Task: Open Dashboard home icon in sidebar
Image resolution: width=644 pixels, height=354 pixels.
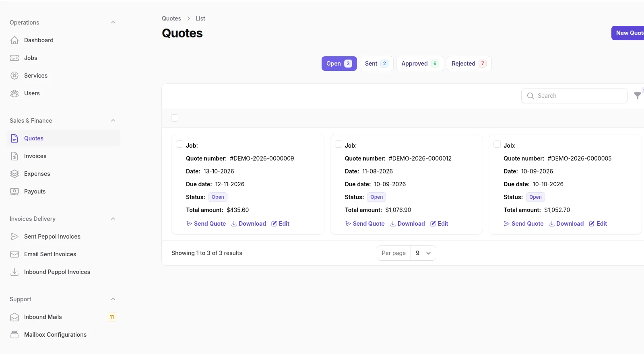Action: 14,40
